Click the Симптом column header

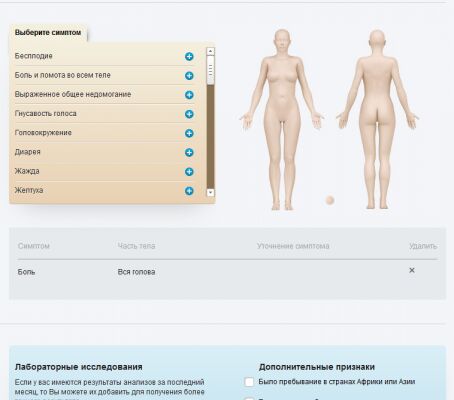(x=34, y=246)
